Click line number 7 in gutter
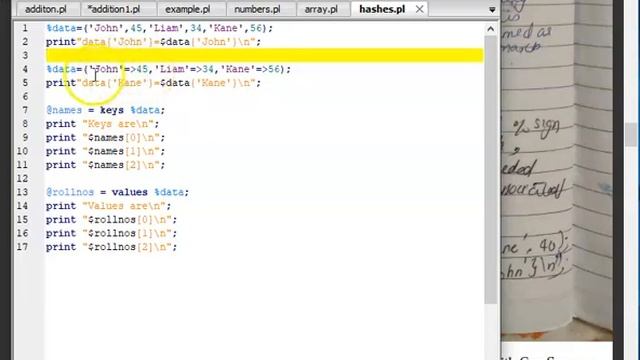 (25, 110)
